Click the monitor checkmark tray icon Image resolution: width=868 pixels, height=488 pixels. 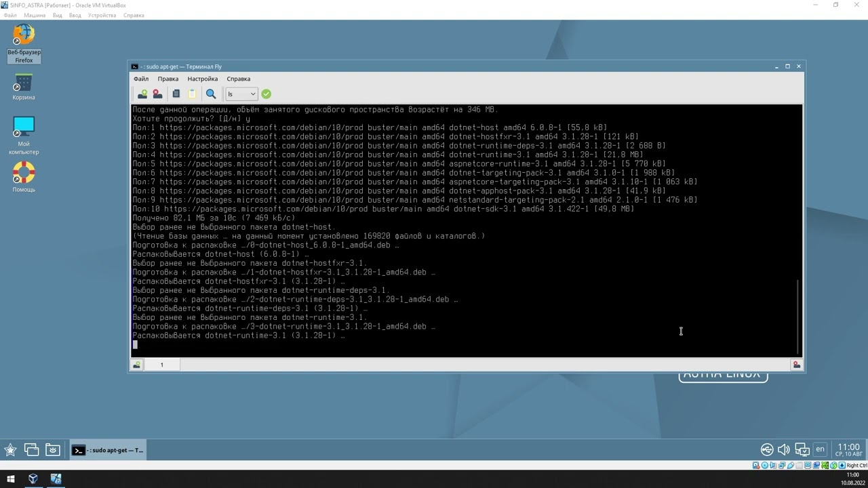(x=802, y=449)
